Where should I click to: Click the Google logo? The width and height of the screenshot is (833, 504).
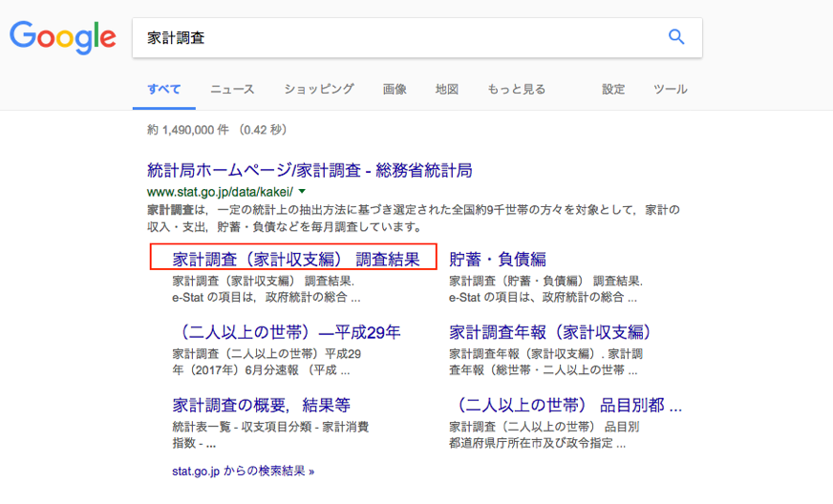click(x=63, y=37)
